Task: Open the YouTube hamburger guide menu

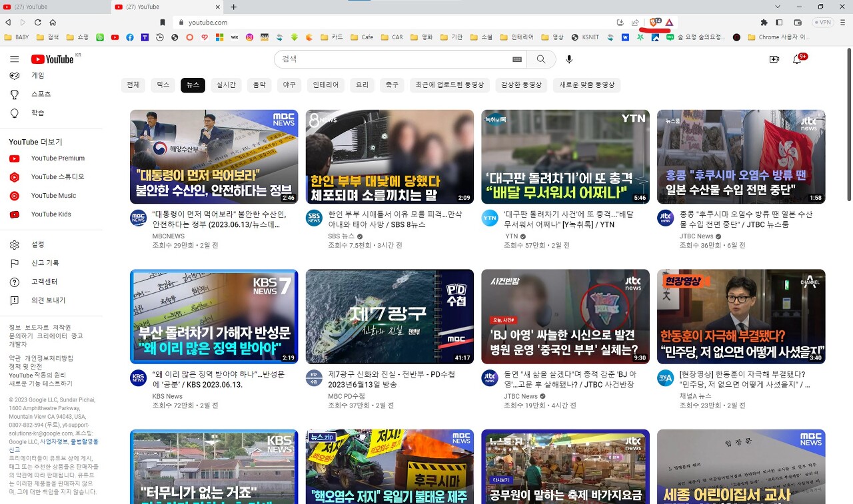Action: (14, 59)
